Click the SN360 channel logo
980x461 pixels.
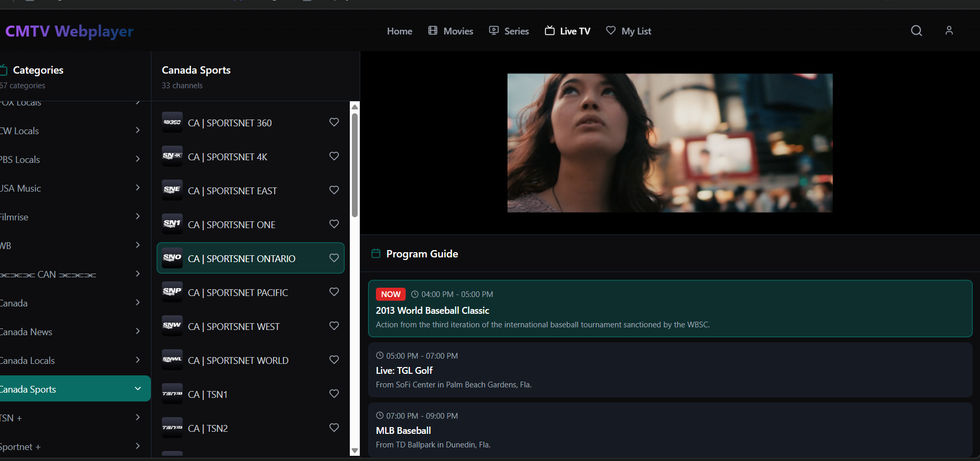(172, 122)
